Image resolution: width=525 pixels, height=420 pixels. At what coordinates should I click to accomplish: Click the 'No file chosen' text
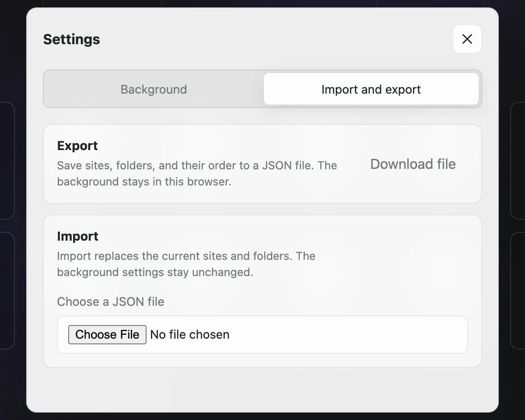190,335
